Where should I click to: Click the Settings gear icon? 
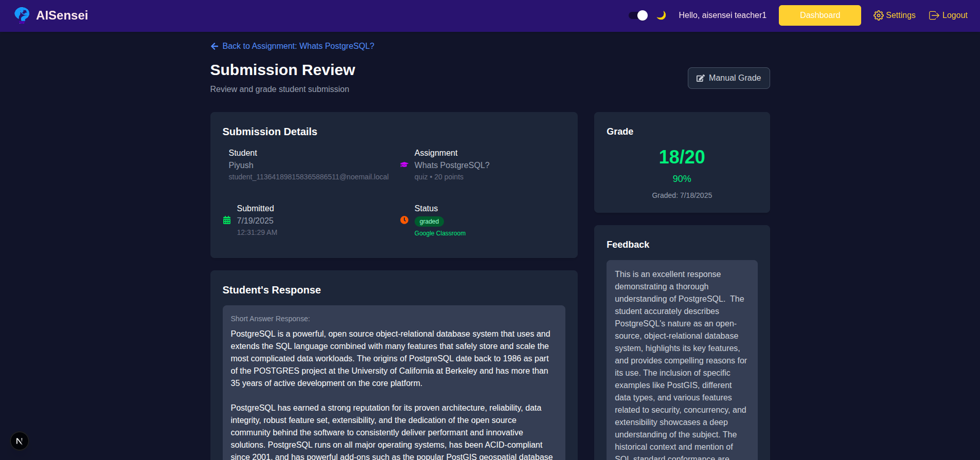pos(878,15)
